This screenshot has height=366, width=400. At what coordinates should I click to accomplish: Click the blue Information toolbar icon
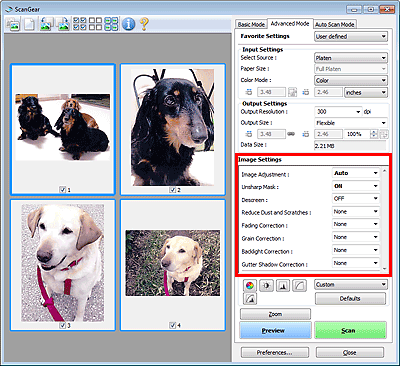click(x=128, y=24)
